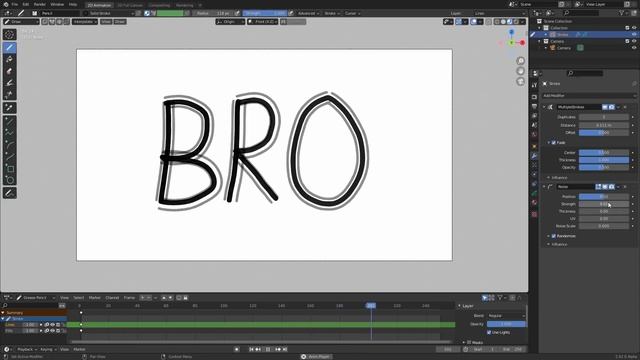Hide the Camera collection in outliner
This screenshot has height=360, width=640.
(634, 41)
